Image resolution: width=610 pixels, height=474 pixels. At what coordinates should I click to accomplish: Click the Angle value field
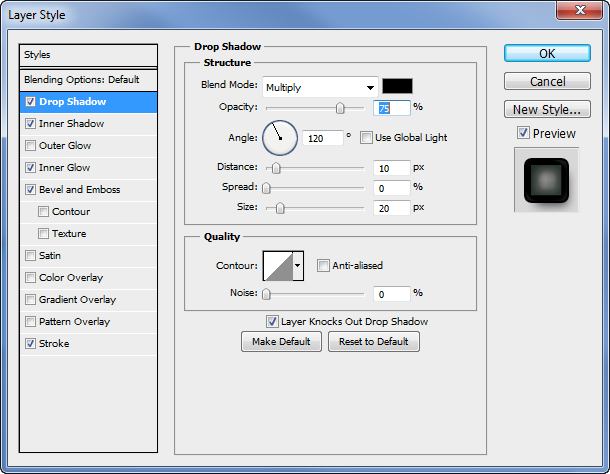tap(323, 138)
